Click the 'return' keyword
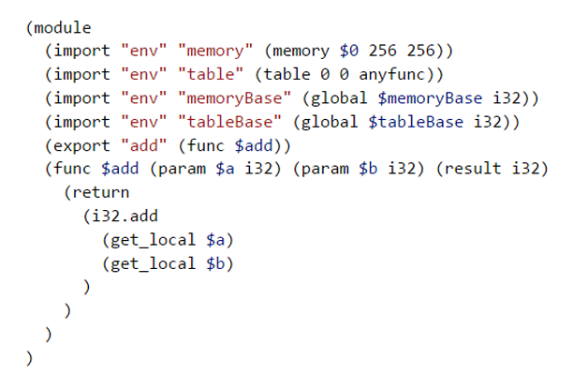Image resolution: width=588 pixels, height=389 pixels. (101, 193)
